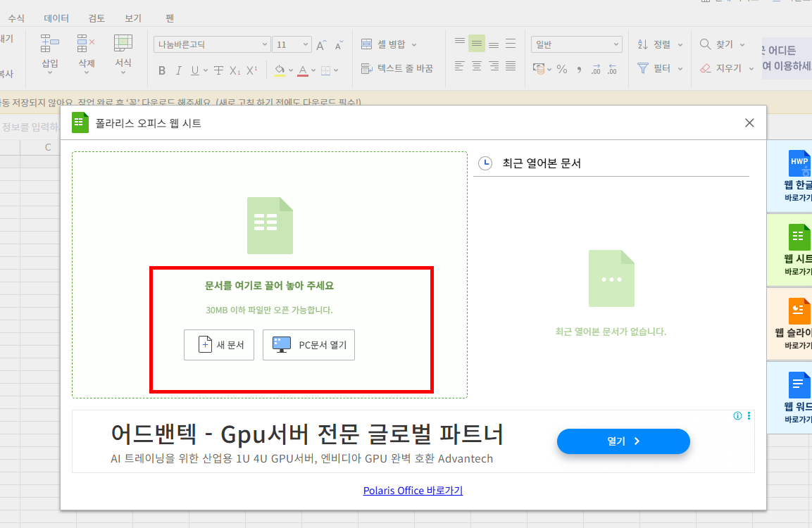This screenshot has width=812, height=528.
Task: Toggle underline formatting
Action: (x=195, y=70)
